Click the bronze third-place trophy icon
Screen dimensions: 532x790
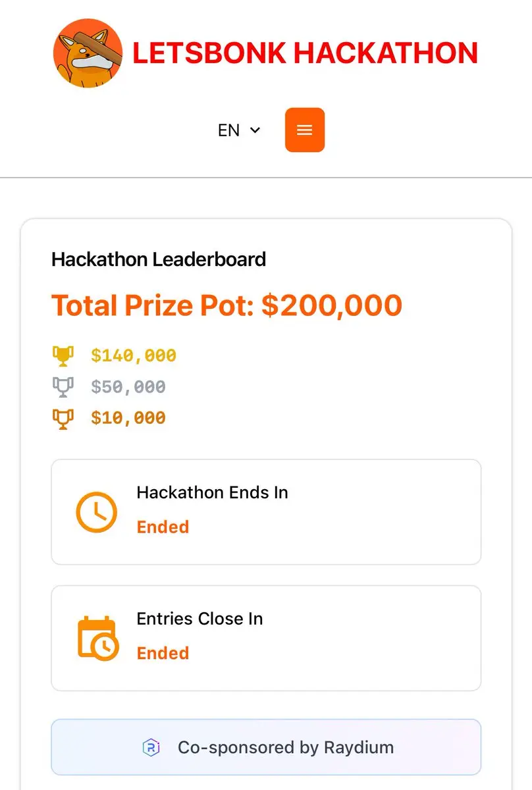pos(63,418)
